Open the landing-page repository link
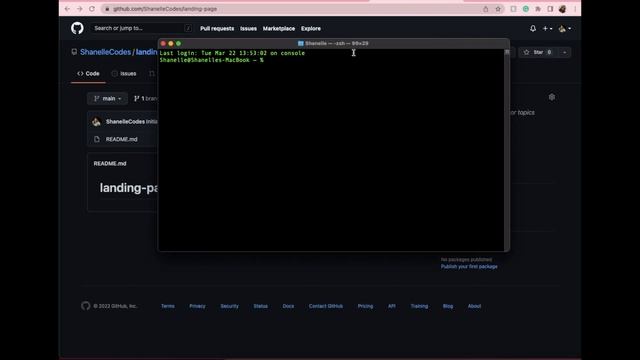Screen dimensions: 640x360 147,52
